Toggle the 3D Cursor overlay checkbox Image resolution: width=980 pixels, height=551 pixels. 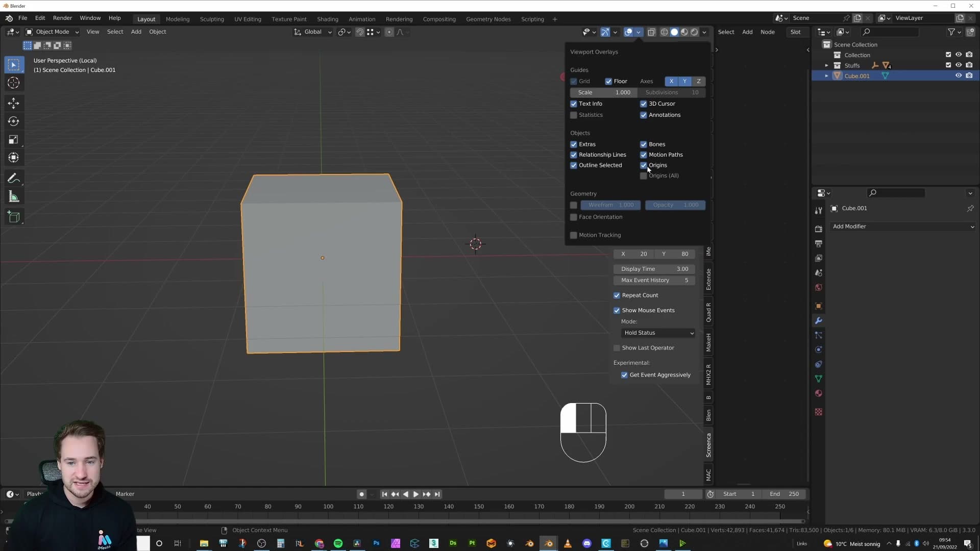[x=644, y=104]
